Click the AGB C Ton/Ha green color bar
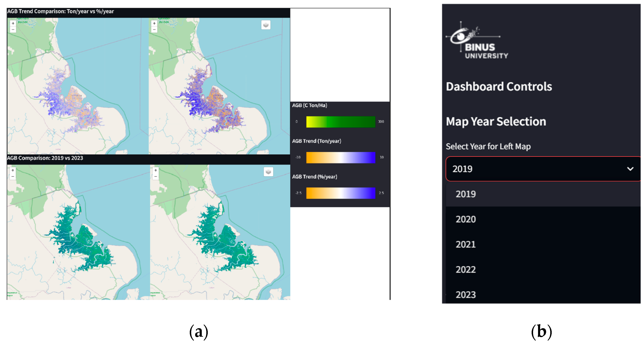 pos(340,122)
